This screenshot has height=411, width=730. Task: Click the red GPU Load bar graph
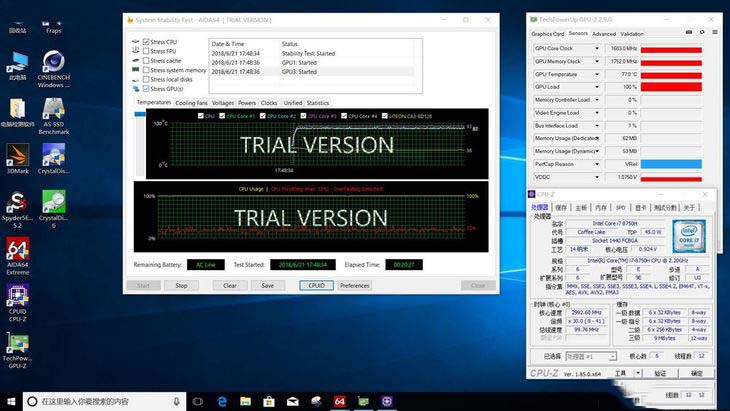click(x=671, y=87)
